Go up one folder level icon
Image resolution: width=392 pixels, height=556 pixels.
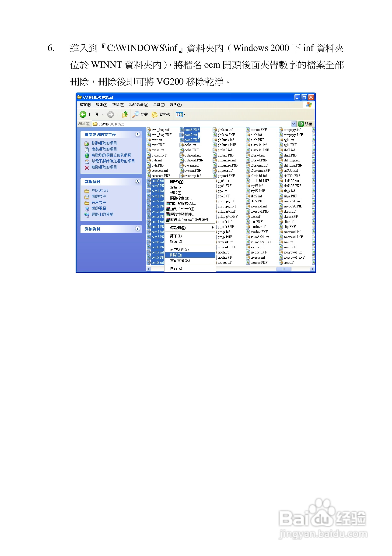tap(125, 114)
